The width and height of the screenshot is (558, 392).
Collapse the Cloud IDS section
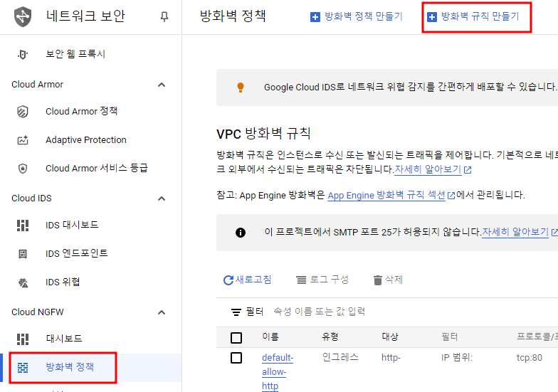(x=162, y=198)
